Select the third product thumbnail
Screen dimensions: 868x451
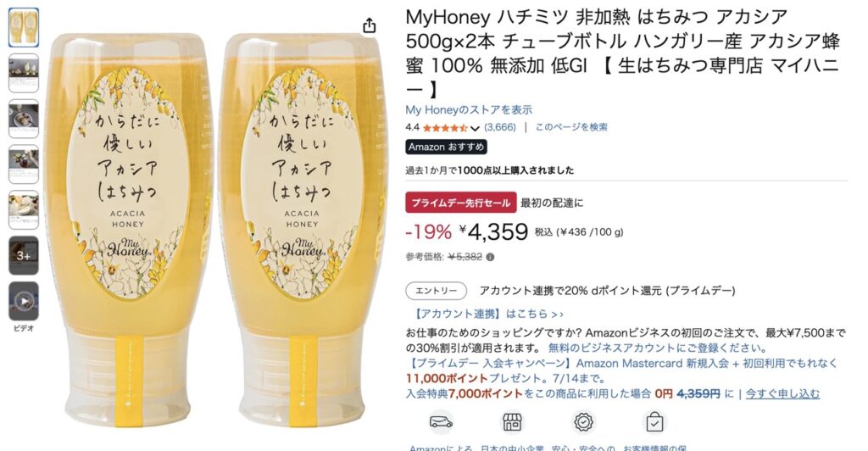tap(24, 119)
